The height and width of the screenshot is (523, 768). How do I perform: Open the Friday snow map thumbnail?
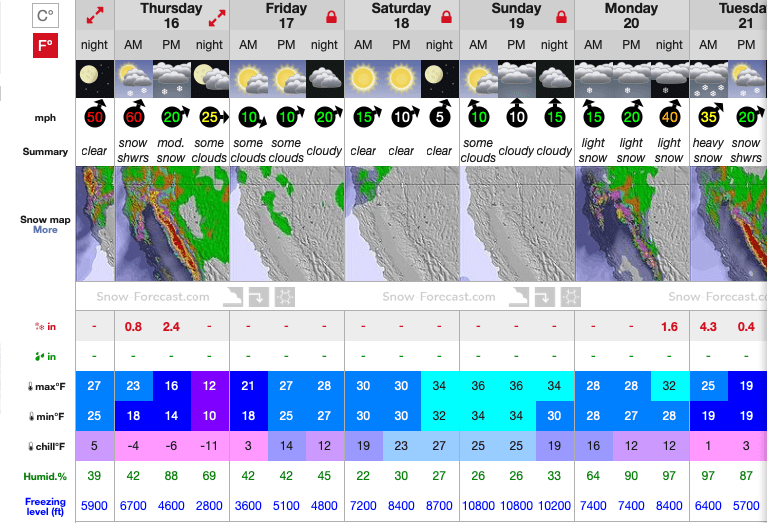tap(287, 224)
